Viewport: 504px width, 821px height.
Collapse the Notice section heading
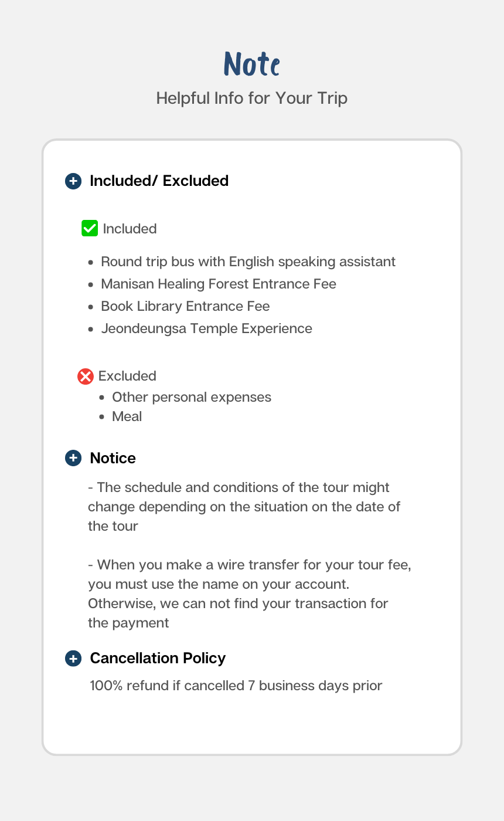coord(113,458)
